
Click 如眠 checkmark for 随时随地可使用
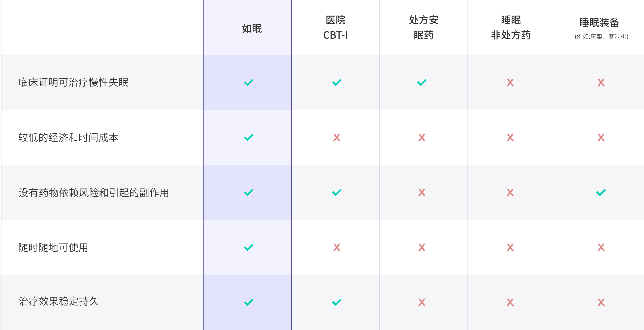[x=248, y=247]
